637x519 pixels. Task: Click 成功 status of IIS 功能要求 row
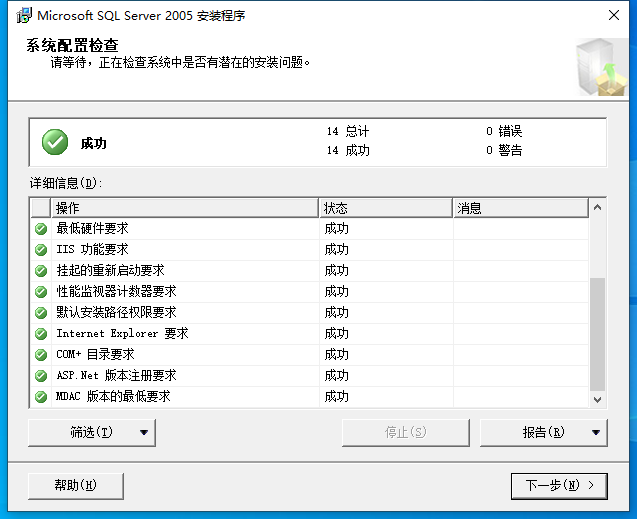pyautogui.click(x=336, y=250)
